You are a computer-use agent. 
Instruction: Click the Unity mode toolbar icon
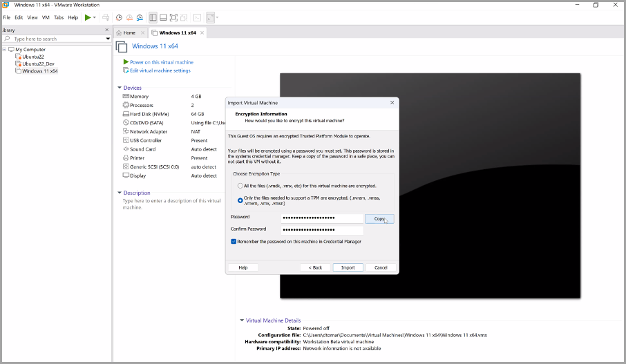[x=184, y=17]
